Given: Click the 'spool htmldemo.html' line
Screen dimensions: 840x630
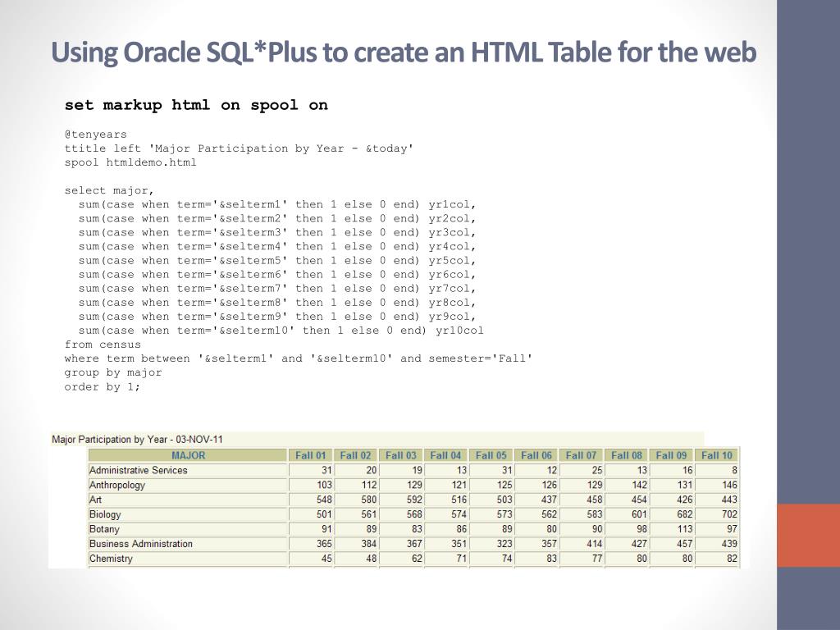Looking at the screenshot, I should click(x=130, y=162).
